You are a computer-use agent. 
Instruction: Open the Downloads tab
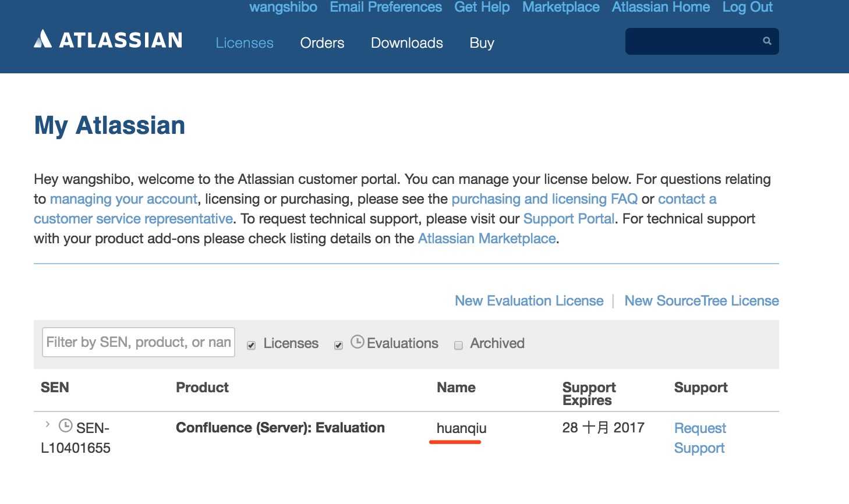pyautogui.click(x=407, y=43)
